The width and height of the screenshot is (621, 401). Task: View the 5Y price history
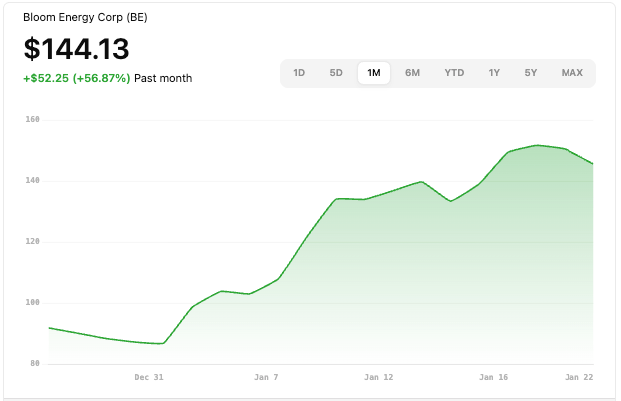click(x=531, y=73)
